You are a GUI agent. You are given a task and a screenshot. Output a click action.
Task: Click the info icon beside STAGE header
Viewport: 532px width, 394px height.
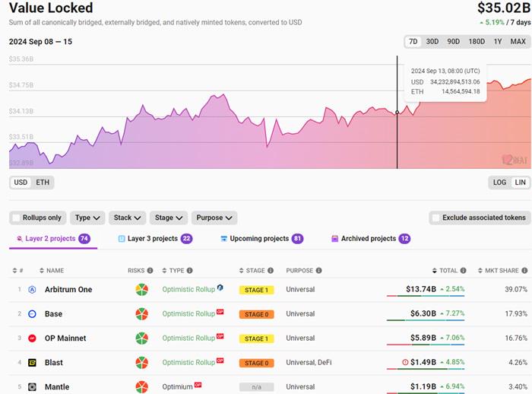point(271,271)
